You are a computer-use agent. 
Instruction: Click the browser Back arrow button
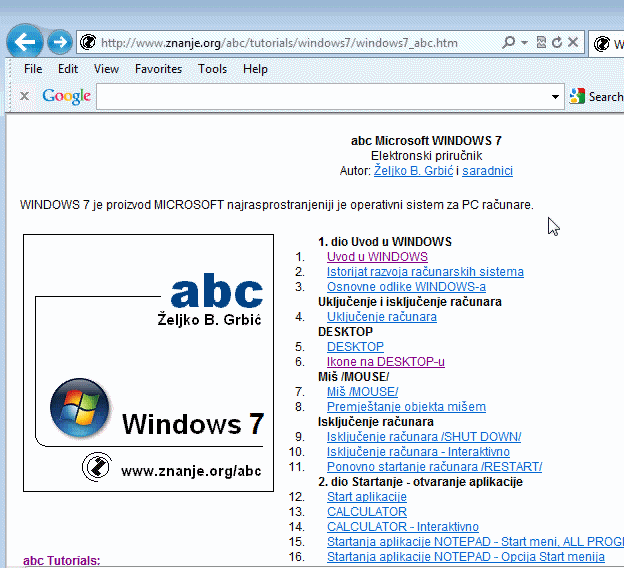(x=25, y=42)
